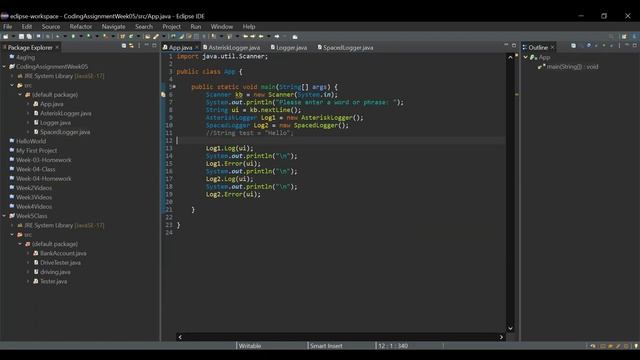The width and height of the screenshot is (640, 360).
Task: Open the Source menu
Action: coord(51,27)
